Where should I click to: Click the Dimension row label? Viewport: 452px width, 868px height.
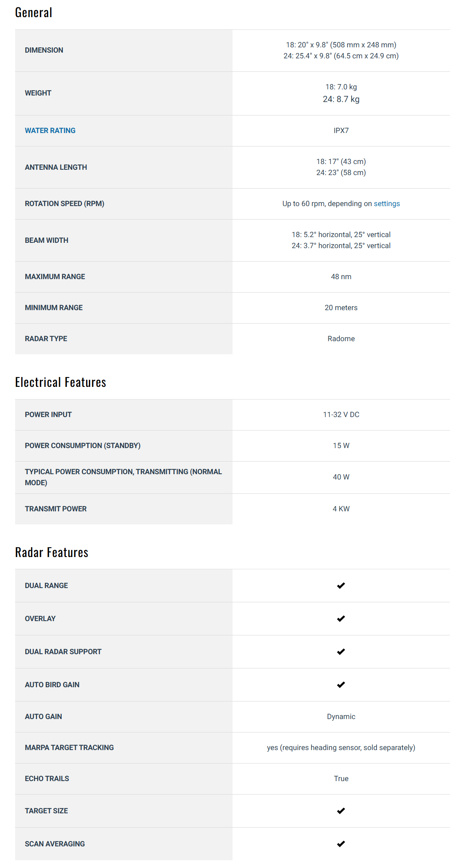[x=44, y=50]
